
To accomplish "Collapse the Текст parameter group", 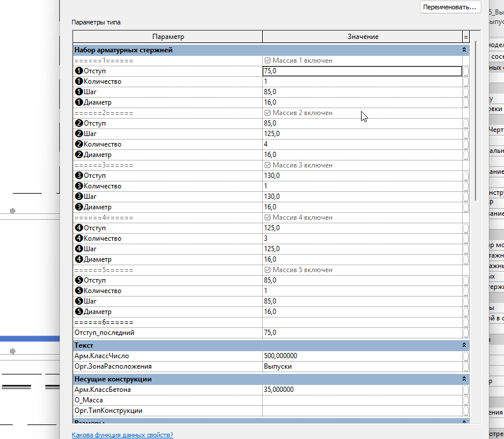I will click(464, 345).
